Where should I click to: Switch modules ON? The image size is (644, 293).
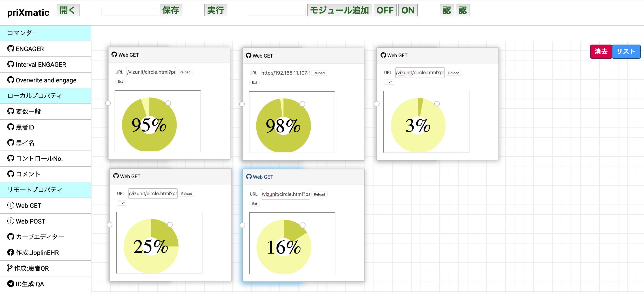coord(408,10)
